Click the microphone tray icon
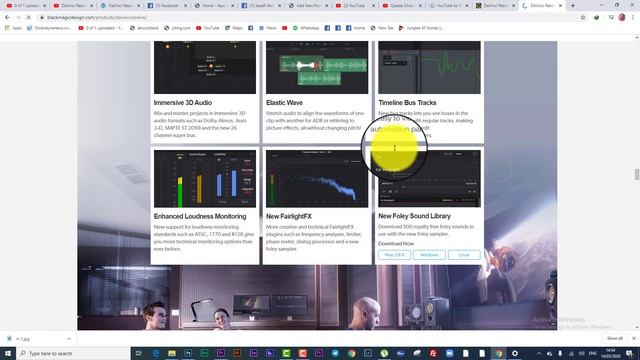640x360 pixels. coord(560,353)
